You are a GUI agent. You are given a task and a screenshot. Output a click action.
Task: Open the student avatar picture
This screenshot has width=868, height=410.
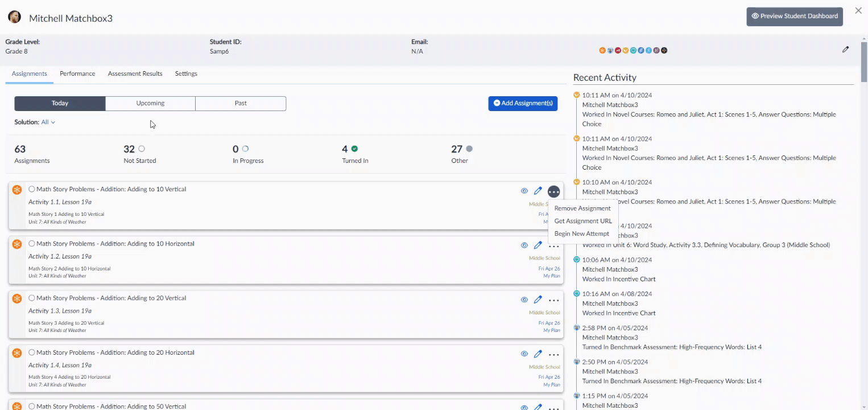tap(14, 18)
